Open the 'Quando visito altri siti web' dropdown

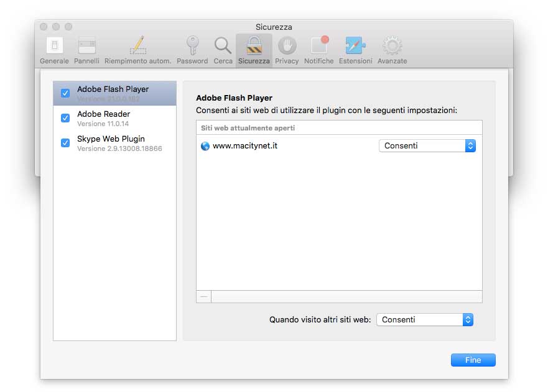tap(425, 319)
